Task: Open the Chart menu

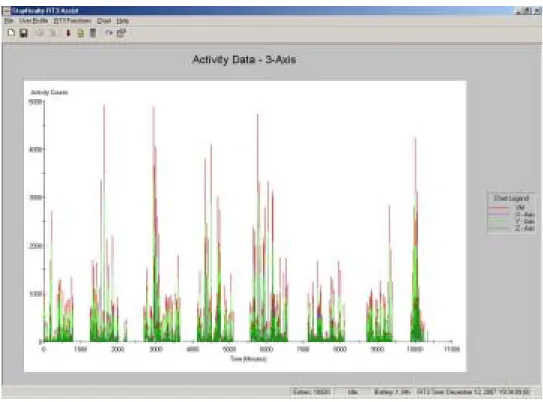Action: point(104,21)
